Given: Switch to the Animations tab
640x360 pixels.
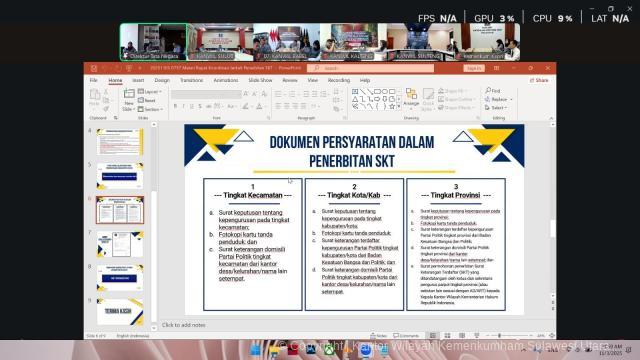Looking at the screenshot, I should click(x=226, y=80).
